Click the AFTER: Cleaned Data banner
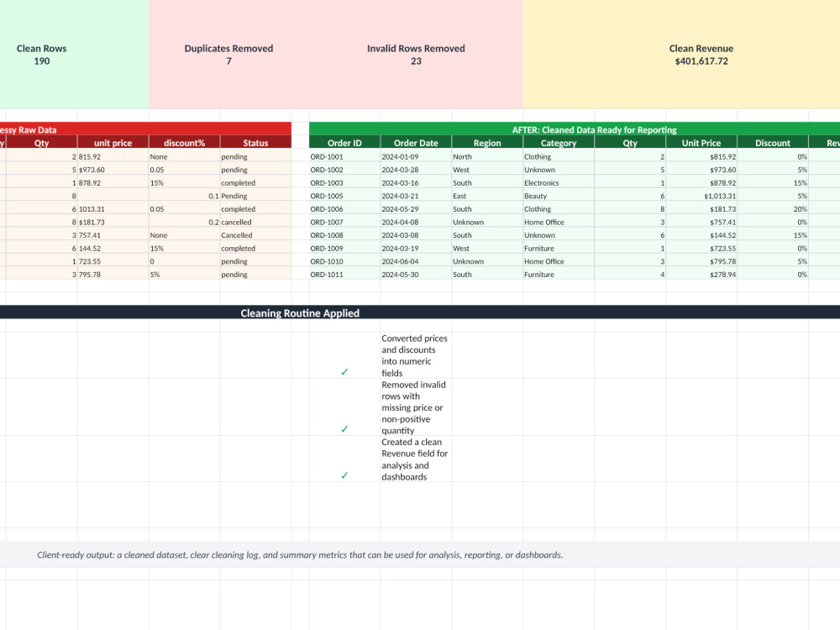 point(575,129)
